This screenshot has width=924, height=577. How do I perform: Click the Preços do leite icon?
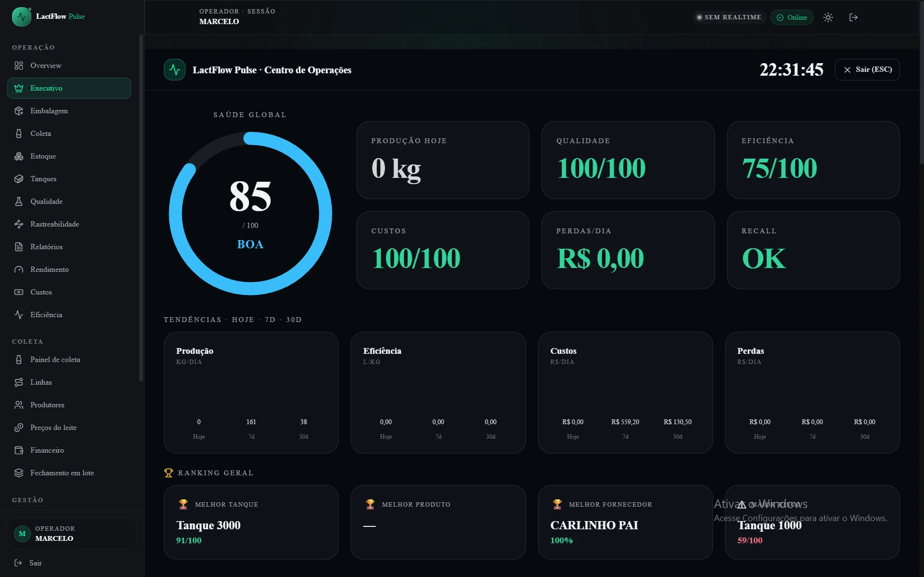point(19,428)
